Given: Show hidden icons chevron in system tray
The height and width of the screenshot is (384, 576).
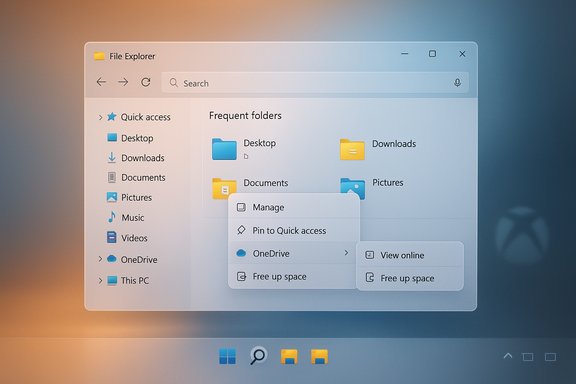Looking at the screenshot, I should point(508,356).
